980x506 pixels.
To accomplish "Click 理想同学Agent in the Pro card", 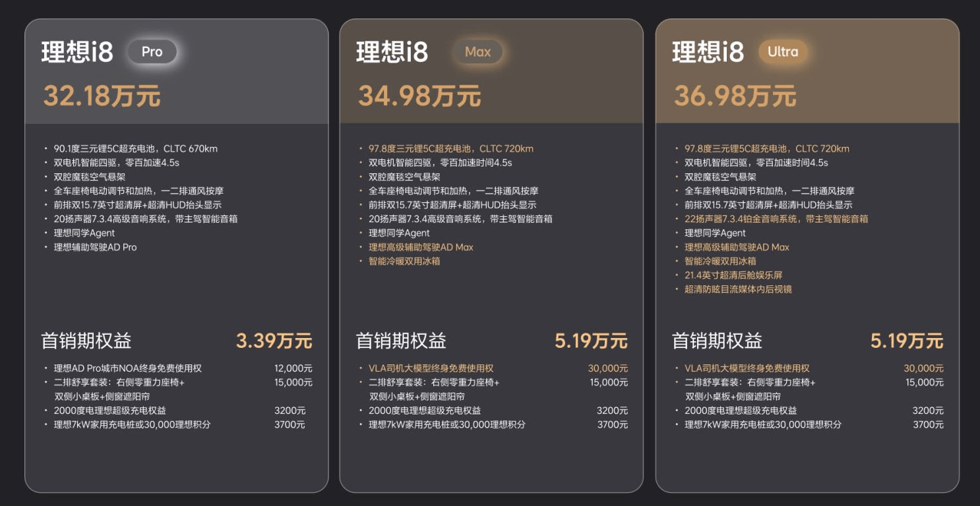I will coord(84,233).
